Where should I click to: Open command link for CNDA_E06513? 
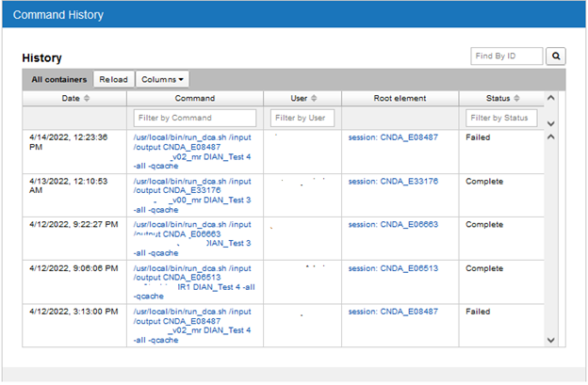[x=194, y=282]
